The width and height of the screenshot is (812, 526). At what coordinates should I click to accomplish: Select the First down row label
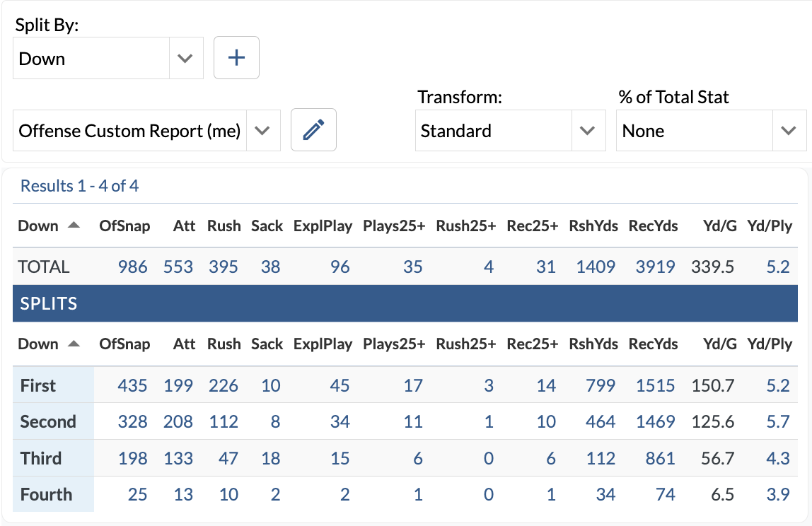click(x=38, y=385)
